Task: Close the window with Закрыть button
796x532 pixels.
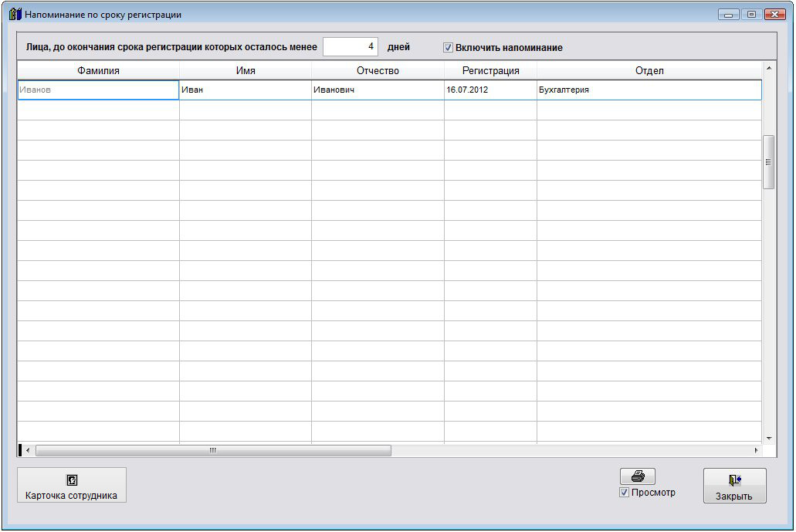Action: (734, 486)
